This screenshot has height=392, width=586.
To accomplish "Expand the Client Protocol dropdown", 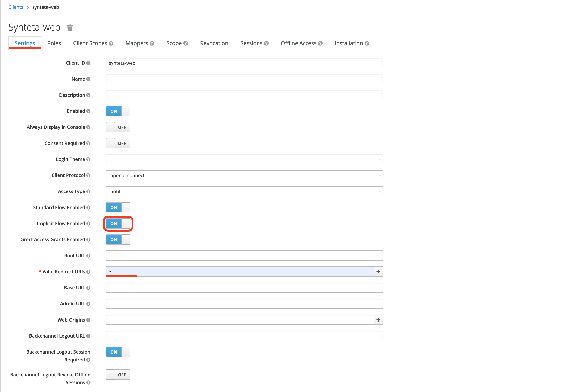I will click(x=244, y=175).
